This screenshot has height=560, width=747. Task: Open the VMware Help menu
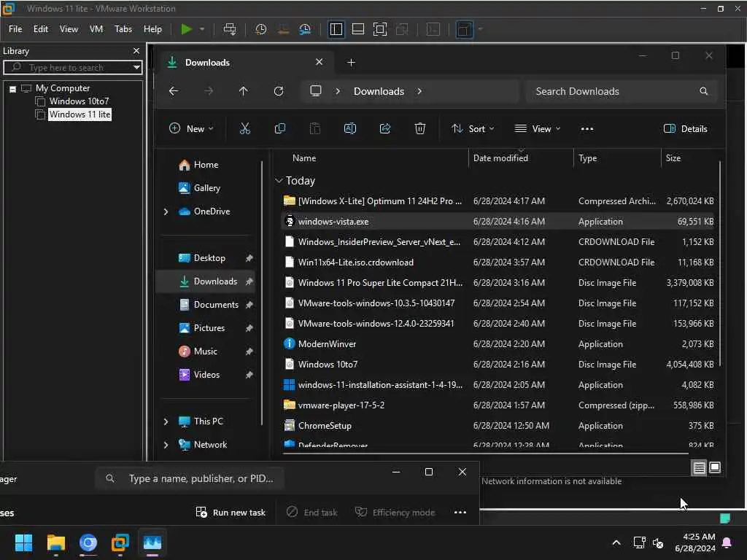pyautogui.click(x=152, y=29)
